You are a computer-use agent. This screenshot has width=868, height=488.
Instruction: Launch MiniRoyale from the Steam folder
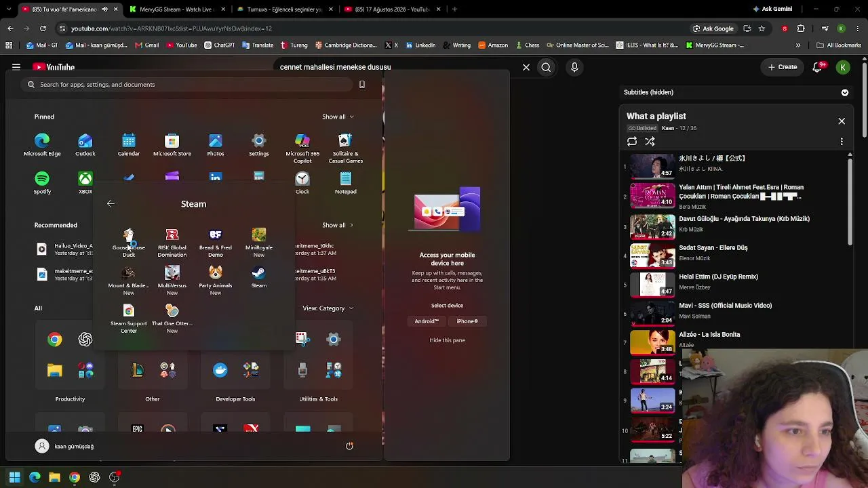tap(258, 242)
